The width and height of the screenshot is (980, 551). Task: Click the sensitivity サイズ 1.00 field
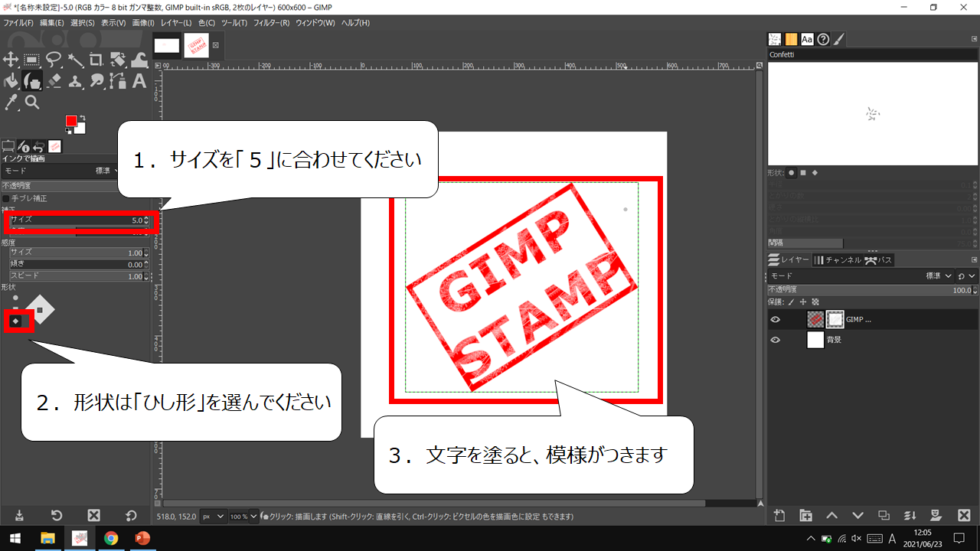pos(80,253)
